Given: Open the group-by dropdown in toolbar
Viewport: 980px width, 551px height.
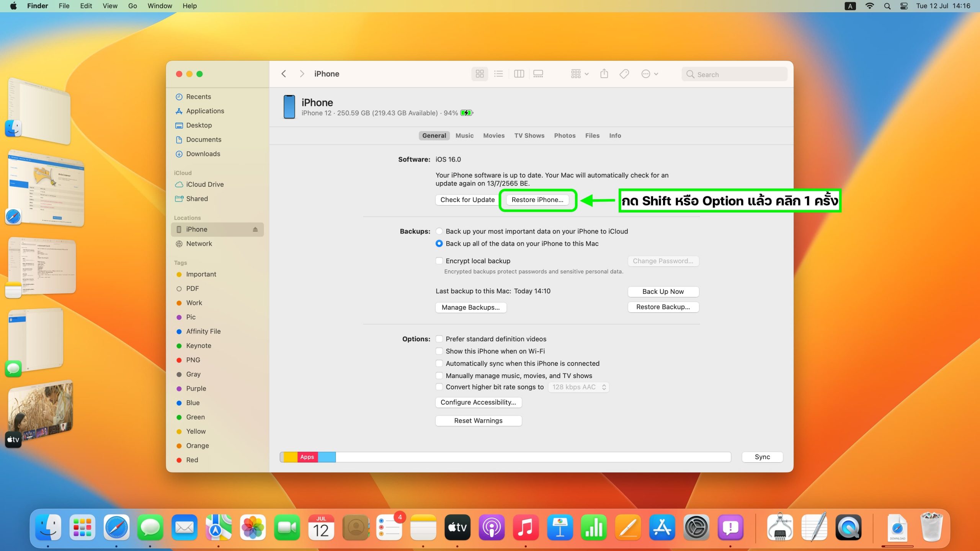Looking at the screenshot, I should [x=579, y=74].
